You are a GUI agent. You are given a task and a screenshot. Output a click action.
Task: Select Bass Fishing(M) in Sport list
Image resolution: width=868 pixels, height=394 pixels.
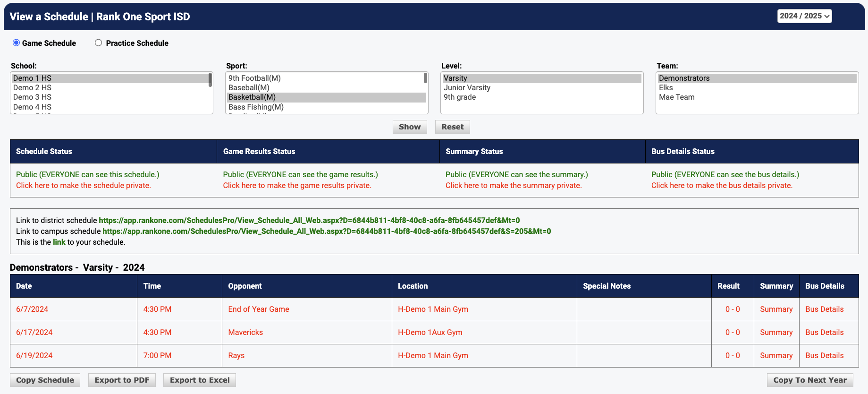(x=326, y=107)
